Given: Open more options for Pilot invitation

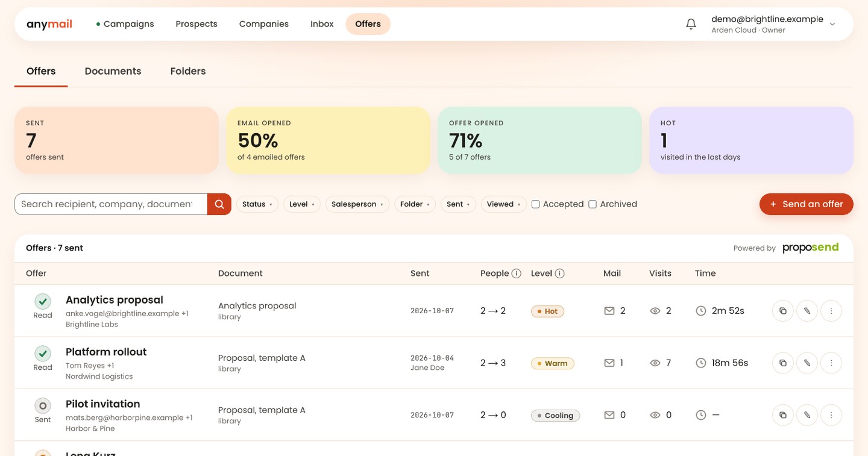Looking at the screenshot, I should pos(831,415).
